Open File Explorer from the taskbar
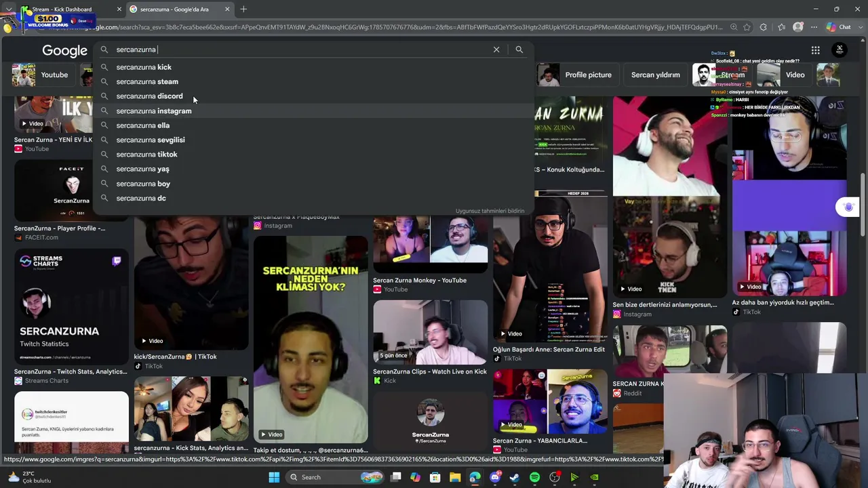Viewport: 868px width, 488px height. (455, 477)
